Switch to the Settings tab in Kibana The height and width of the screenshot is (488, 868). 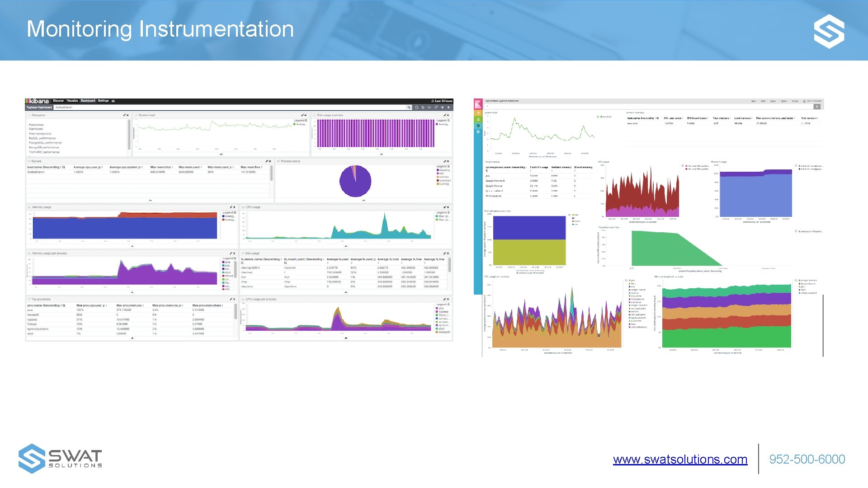pyautogui.click(x=103, y=101)
